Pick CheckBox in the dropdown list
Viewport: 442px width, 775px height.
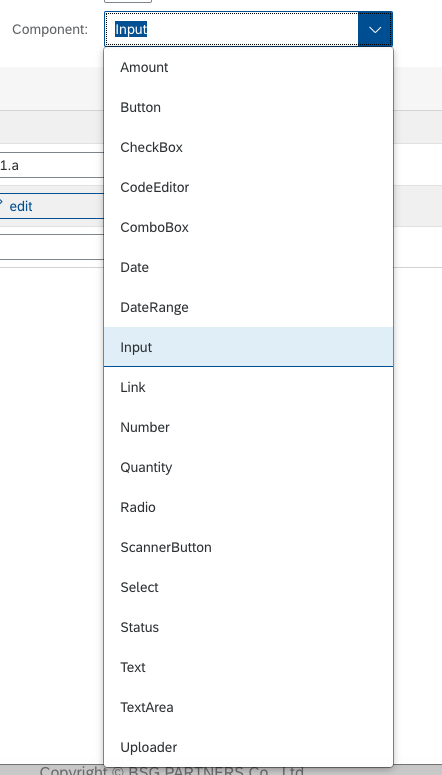[248, 147]
